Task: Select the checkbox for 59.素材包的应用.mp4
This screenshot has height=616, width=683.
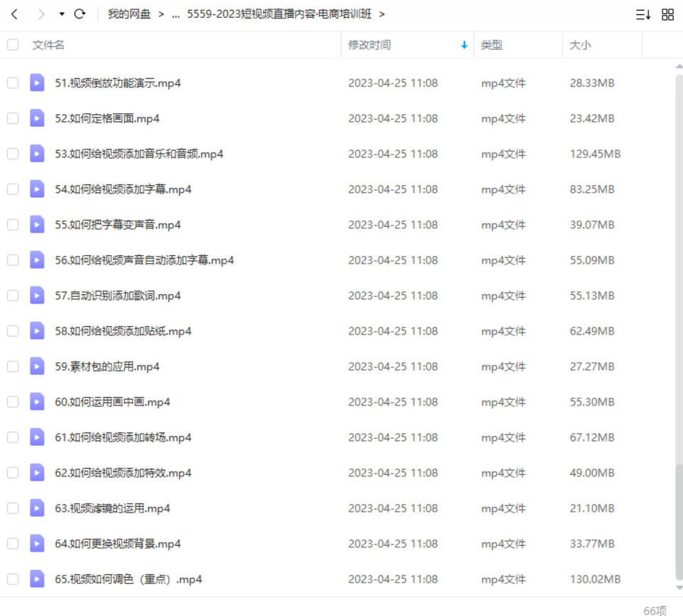Action: click(x=13, y=366)
